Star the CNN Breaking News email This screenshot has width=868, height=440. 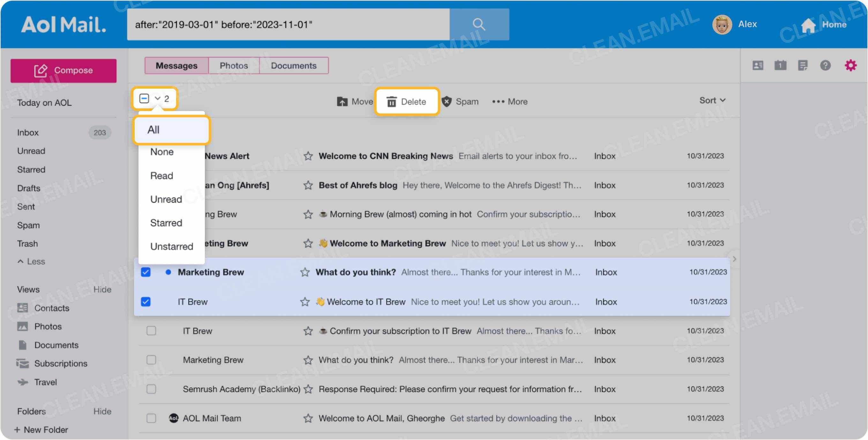tap(308, 156)
